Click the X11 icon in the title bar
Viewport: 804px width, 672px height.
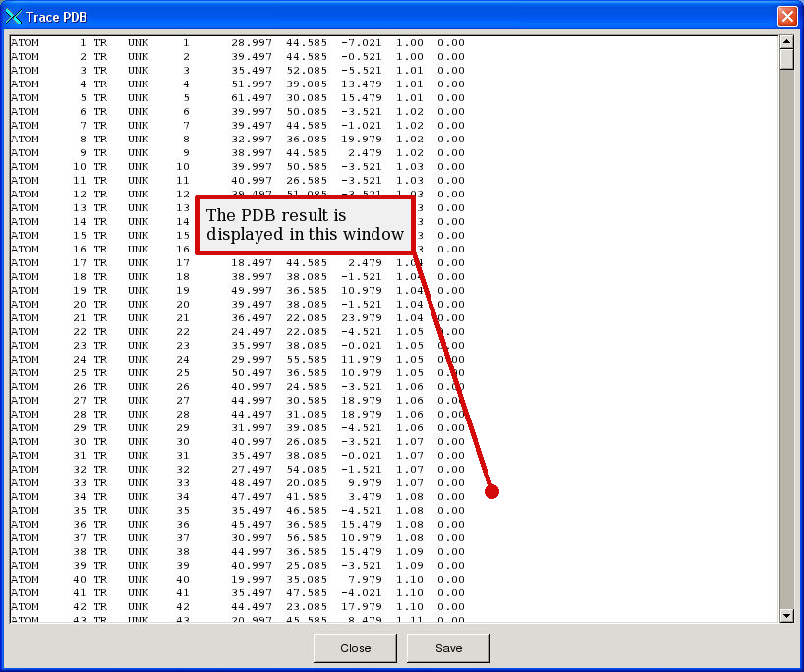pos(14,17)
